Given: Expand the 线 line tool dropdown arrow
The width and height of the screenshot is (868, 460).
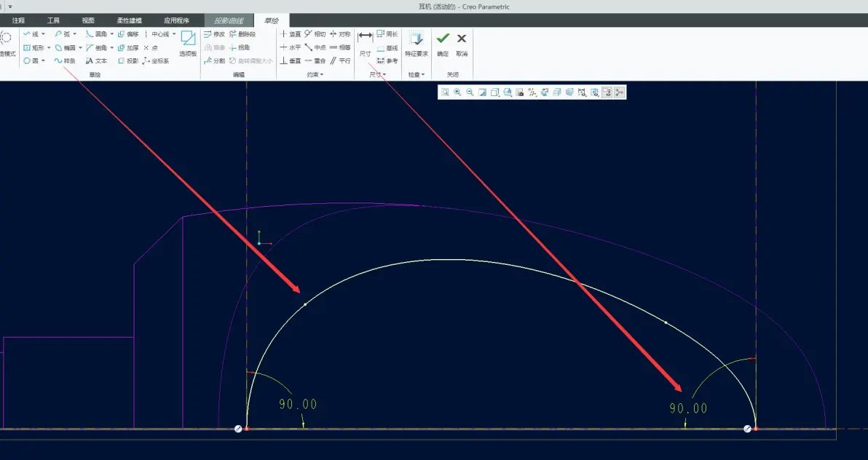Looking at the screenshot, I should (x=43, y=34).
